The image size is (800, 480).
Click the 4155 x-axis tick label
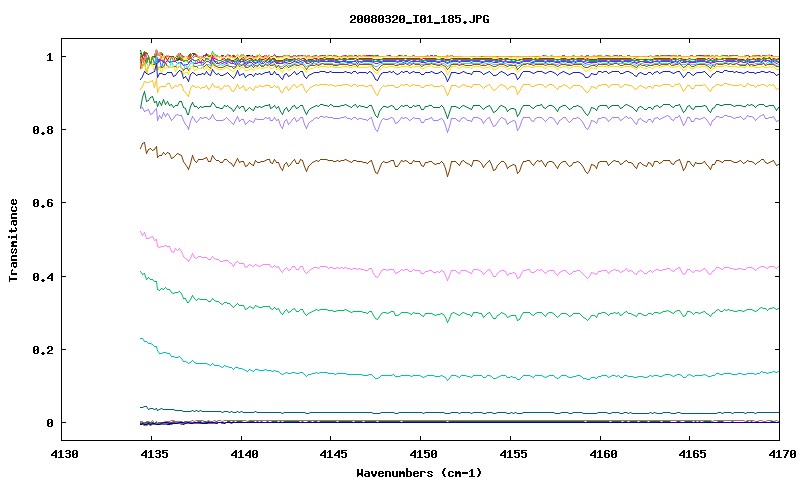pos(513,454)
